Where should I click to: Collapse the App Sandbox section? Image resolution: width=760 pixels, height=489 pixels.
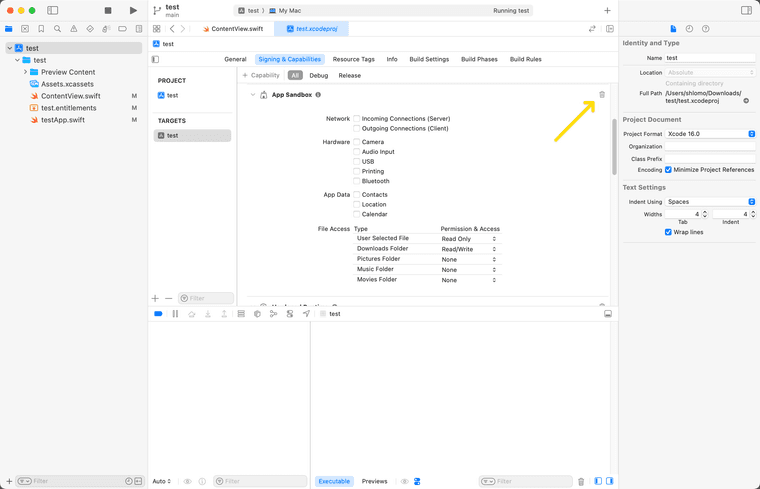pos(253,95)
